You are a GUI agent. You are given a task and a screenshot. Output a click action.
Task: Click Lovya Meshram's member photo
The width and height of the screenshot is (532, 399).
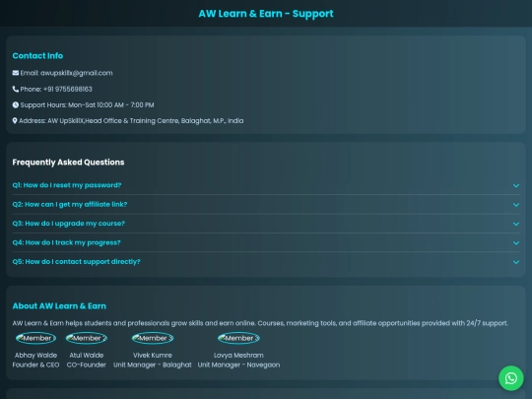tap(238, 338)
